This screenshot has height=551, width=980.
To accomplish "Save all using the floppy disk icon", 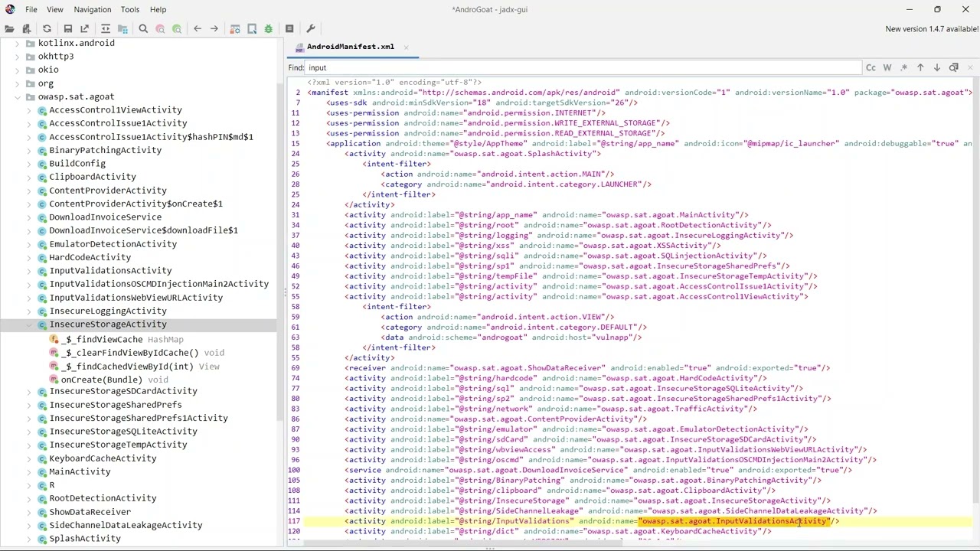I will [68, 29].
